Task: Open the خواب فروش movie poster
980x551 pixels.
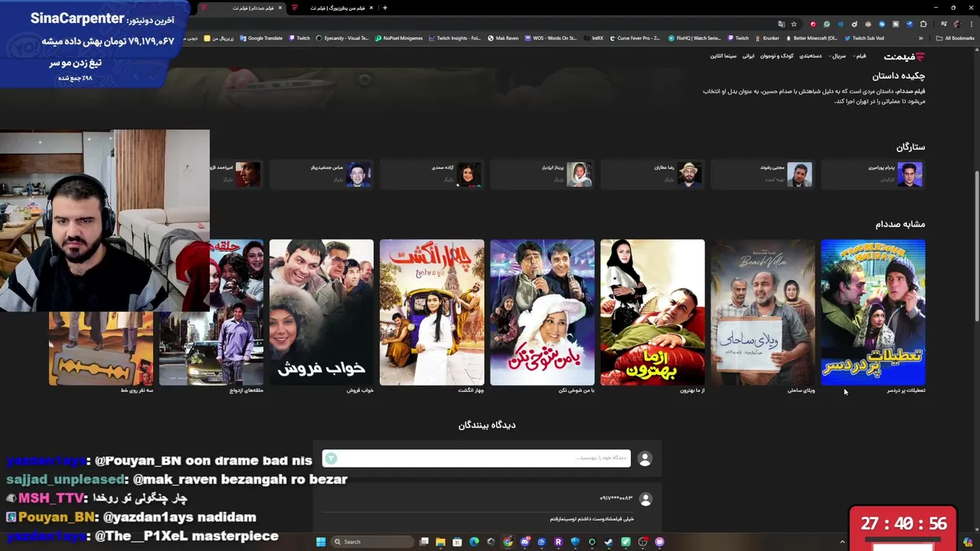Action: click(322, 312)
